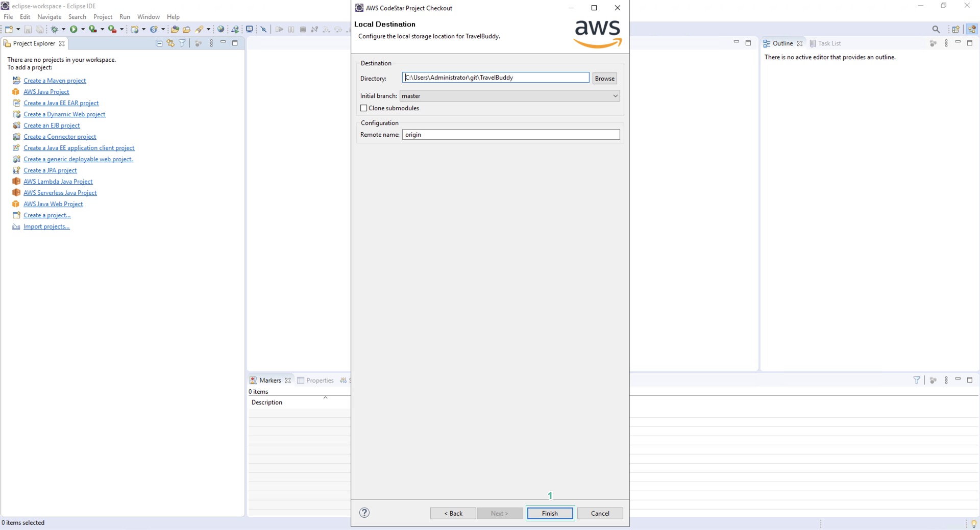980x530 pixels.
Task: Click the Import projects... link
Action: (x=46, y=226)
